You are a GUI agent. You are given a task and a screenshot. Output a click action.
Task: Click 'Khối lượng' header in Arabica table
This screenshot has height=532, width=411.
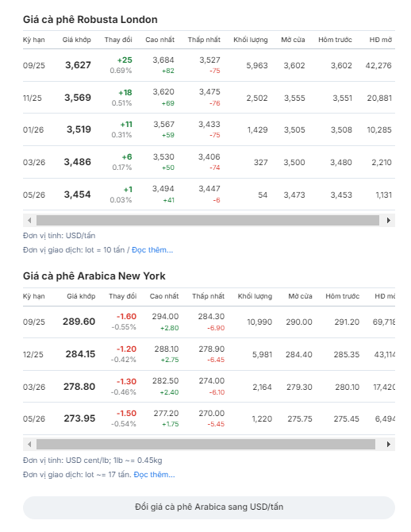[x=255, y=296]
